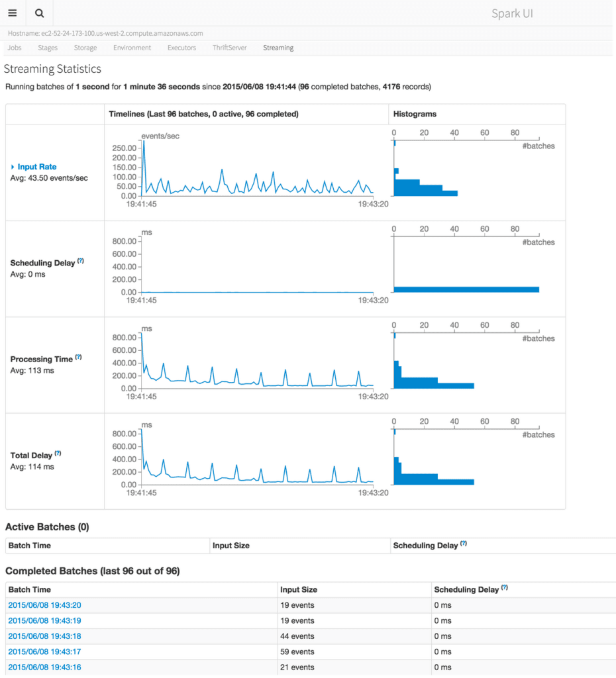The height and width of the screenshot is (678, 616).
Task: Click the search magnifier icon
Action: (40, 13)
